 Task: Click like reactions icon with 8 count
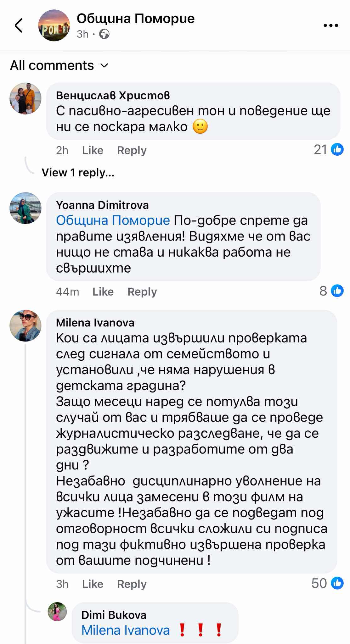point(337,291)
